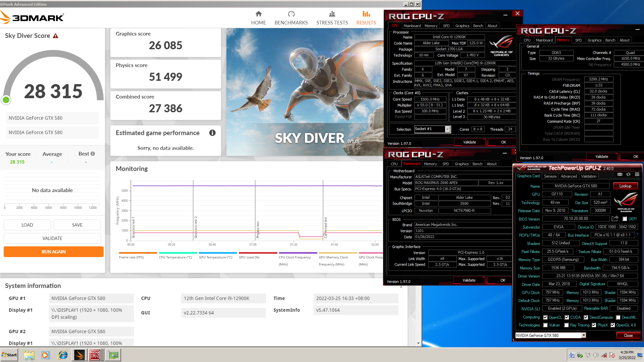The image size is (644, 362).
Task: Open the Socket #1 selection dropdown in CPU-Z
Action: (447, 129)
